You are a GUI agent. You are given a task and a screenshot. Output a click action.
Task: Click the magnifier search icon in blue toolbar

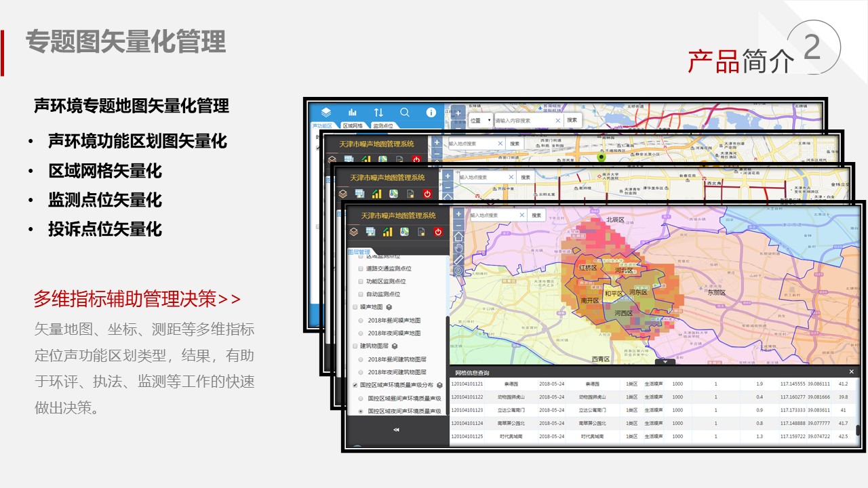[405, 113]
